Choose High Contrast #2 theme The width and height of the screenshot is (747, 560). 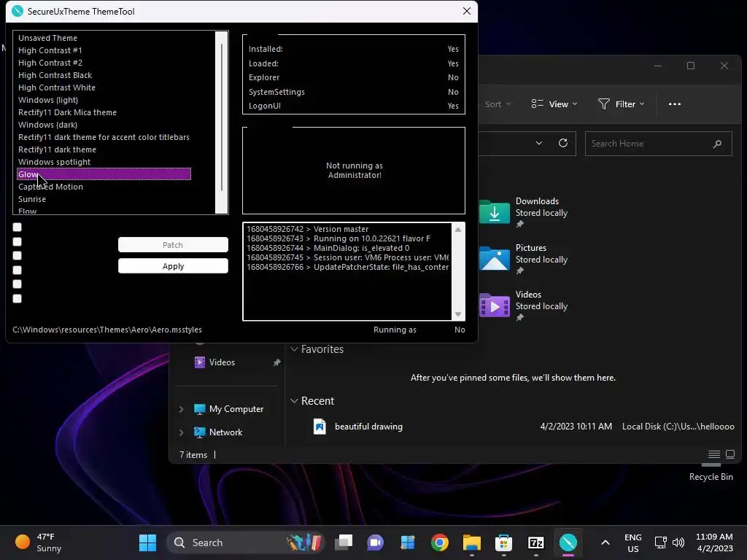[x=50, y=63]
